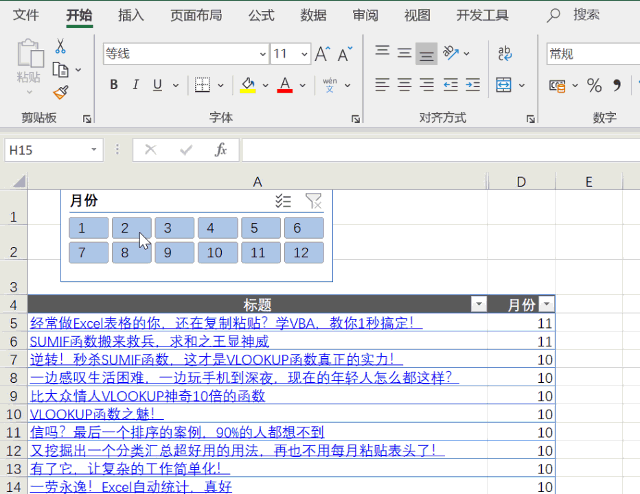The image size is (640, 494).
Task: Increase font size with larger A
Action: pos(322,53)
